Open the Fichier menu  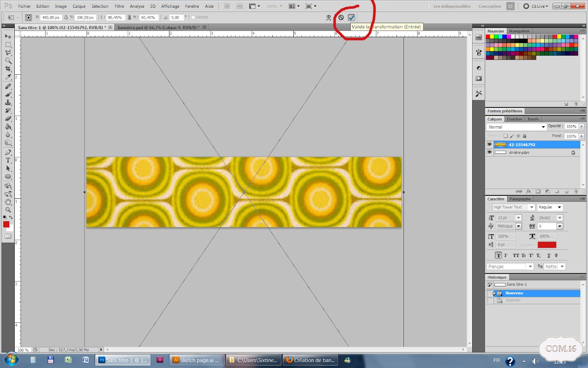[24, 6]
